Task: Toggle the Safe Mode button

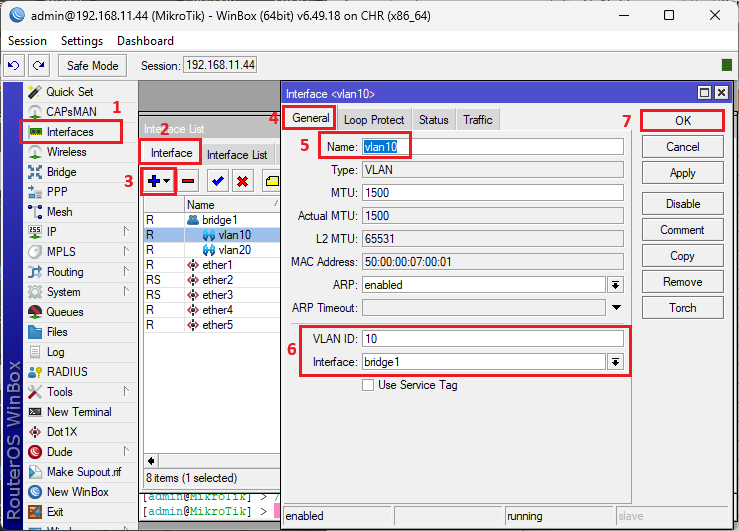Action: pyautogui.click(x=92, y=65)
